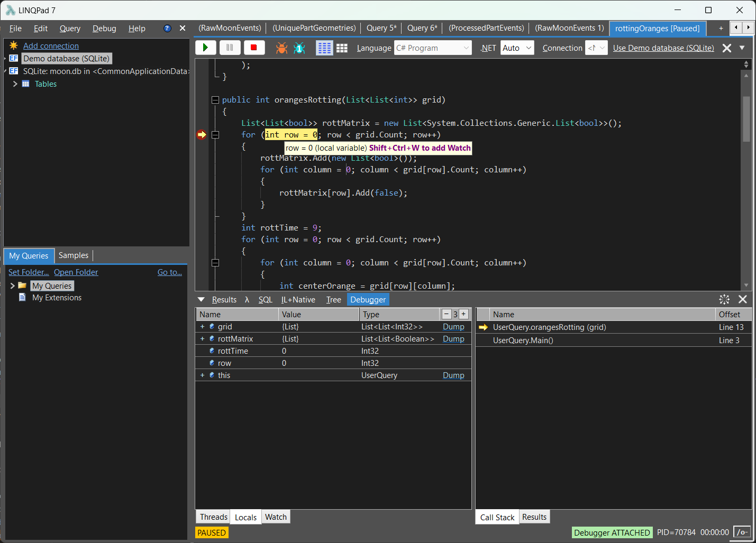Screen dimensions: 756x543
Task: Click the red Stop execution button
Action: coord(254,48)
